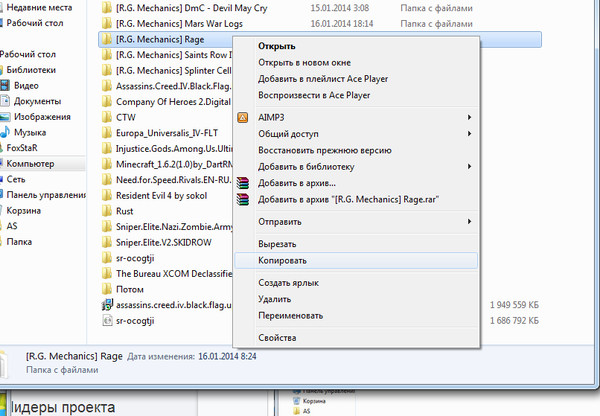Click folder icon next to CTW

tap(107, 117)
